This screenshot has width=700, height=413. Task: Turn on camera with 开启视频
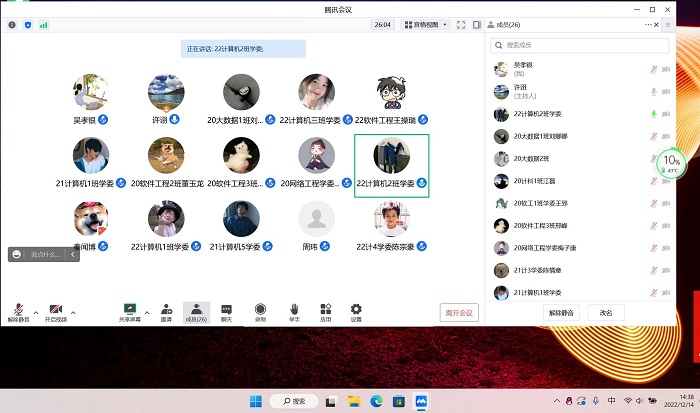[56, 311]
